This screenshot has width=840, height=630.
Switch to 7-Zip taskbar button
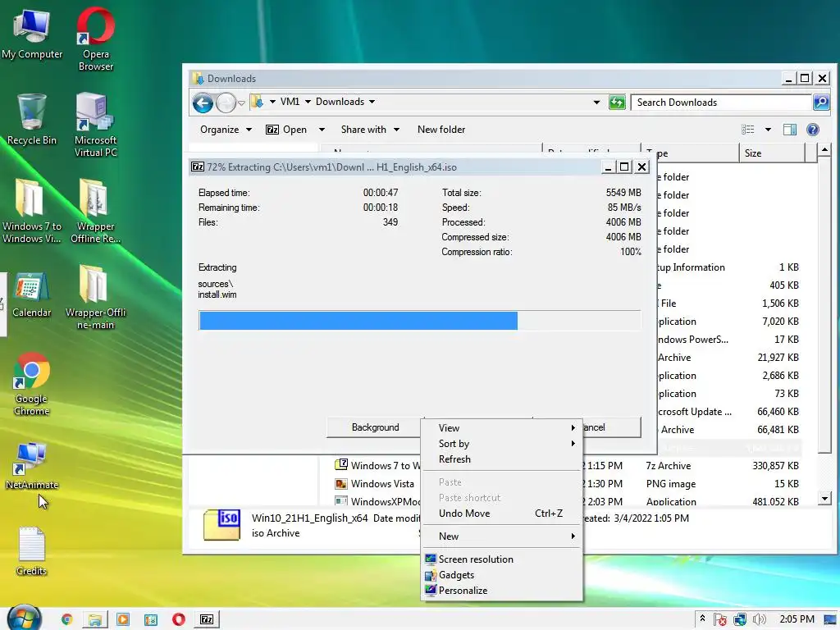[x=207, y=619]
